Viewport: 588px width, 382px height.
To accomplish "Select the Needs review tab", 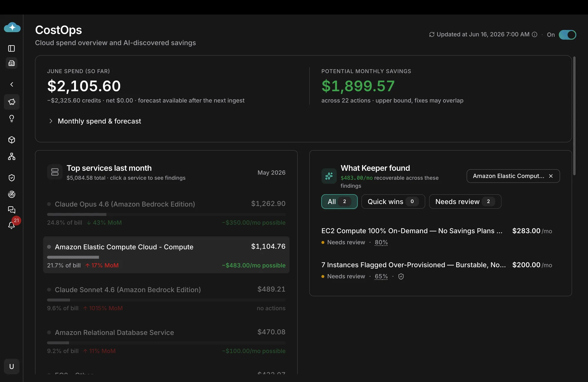I will pyautogui.click(x=465, y=202).
